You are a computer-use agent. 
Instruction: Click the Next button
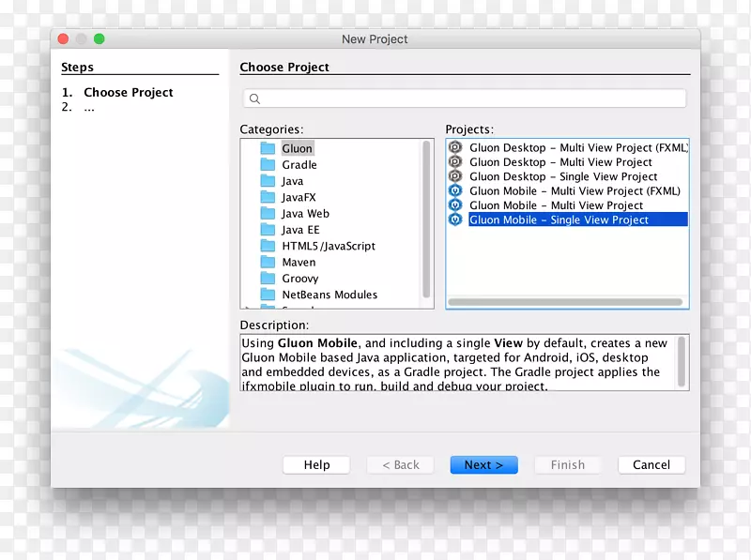click(x=483, y=464)
